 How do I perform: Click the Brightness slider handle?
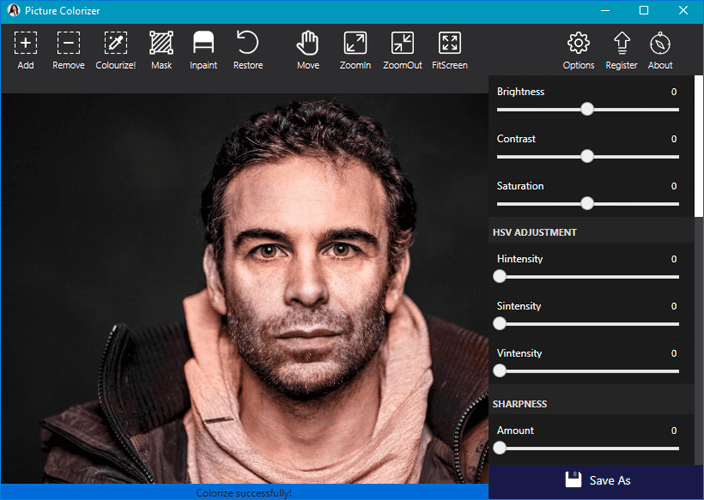(587, 109)
